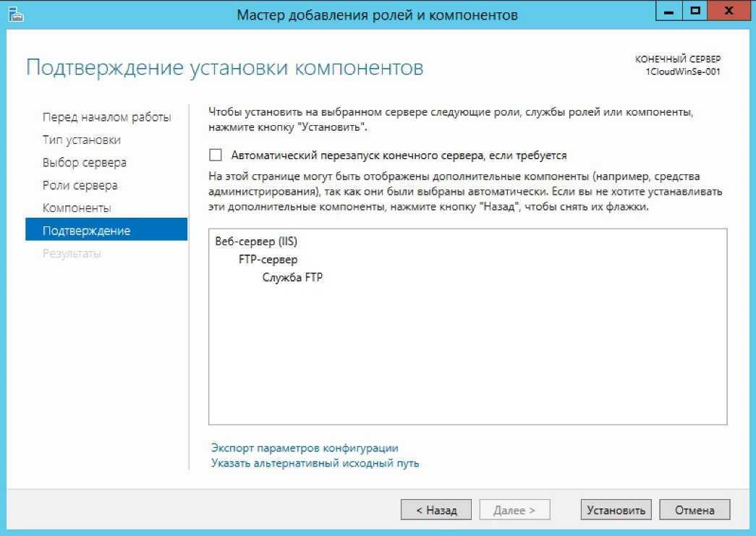The width and height of the screenshot is (756, 536).
Task: Switch to the 'Роли сервера' step
Action: pos(80,185)
